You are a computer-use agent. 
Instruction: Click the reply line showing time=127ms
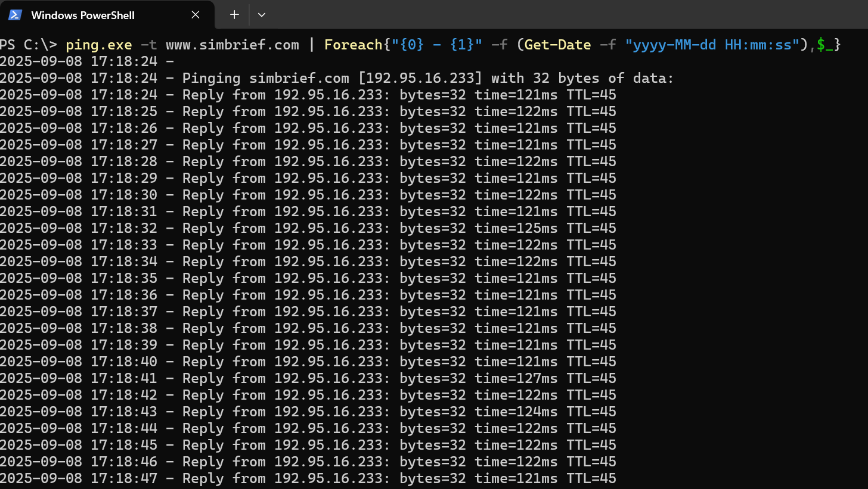point(308,378)
